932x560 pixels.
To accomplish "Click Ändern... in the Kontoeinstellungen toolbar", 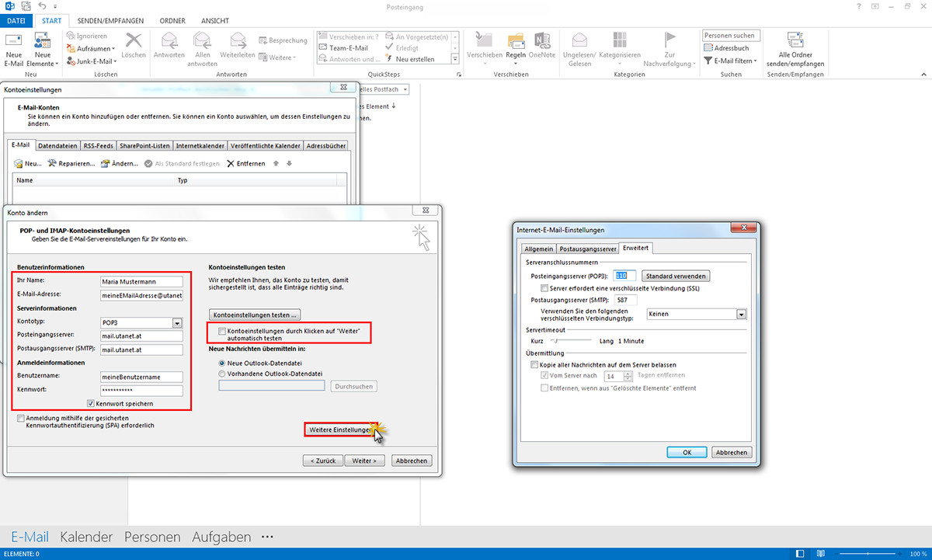I will coord(120,164).
